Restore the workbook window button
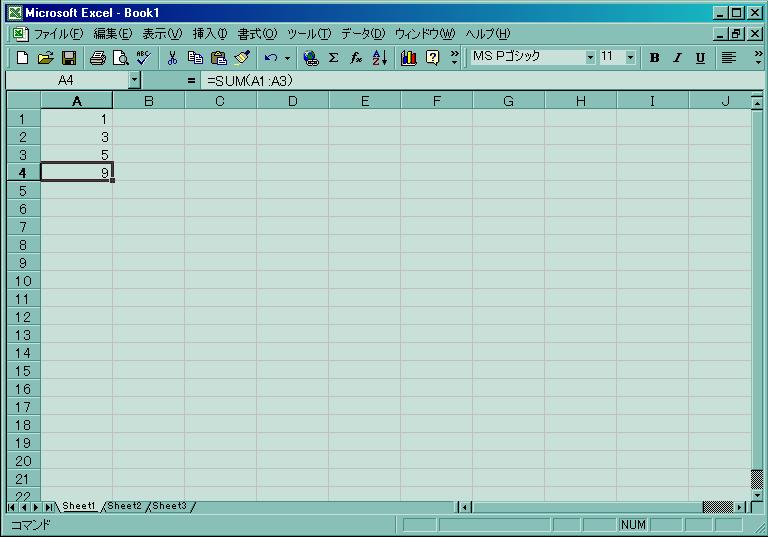 [x=736, y=34]
